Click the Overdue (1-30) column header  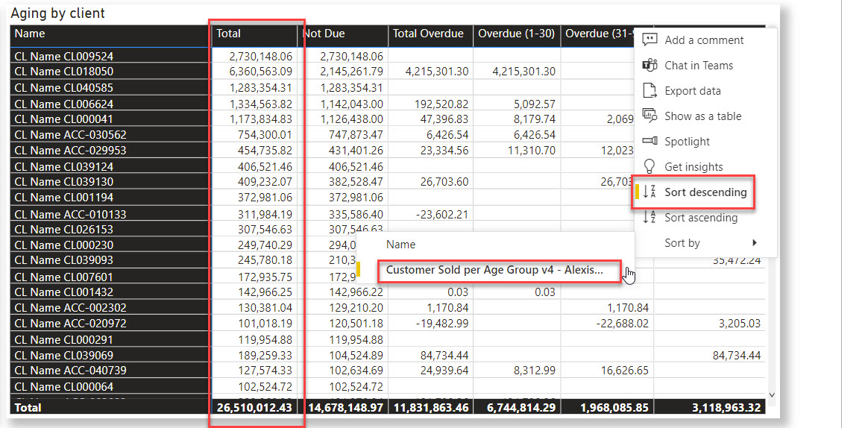(x=517, y=35)
